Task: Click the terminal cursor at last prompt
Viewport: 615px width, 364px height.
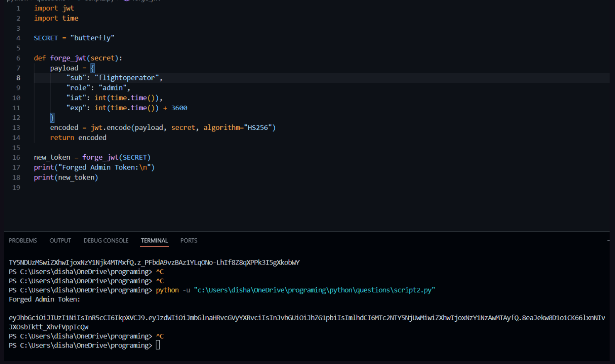Action: pyautogui.click(x=158, y=345)
